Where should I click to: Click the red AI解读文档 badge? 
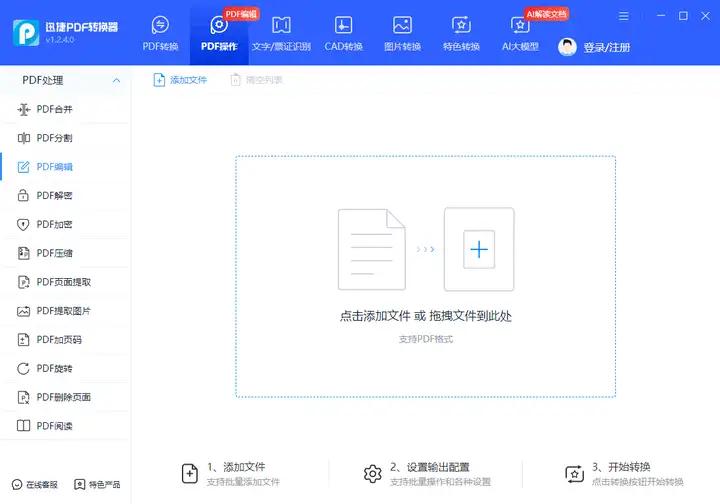click(x=546, y=14)
